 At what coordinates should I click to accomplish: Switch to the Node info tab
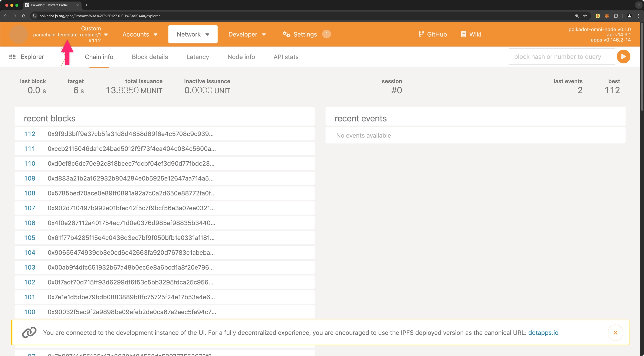[241, 57]
